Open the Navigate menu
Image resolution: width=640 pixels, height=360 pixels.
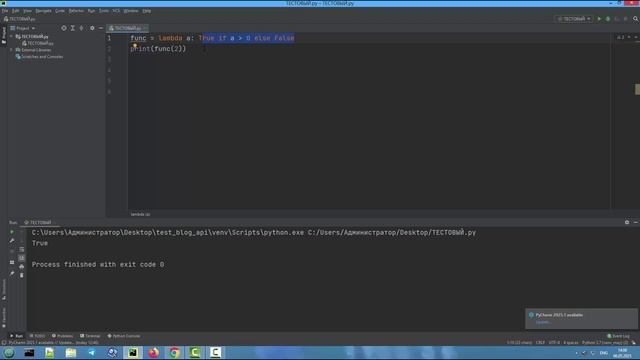(43, 11)
